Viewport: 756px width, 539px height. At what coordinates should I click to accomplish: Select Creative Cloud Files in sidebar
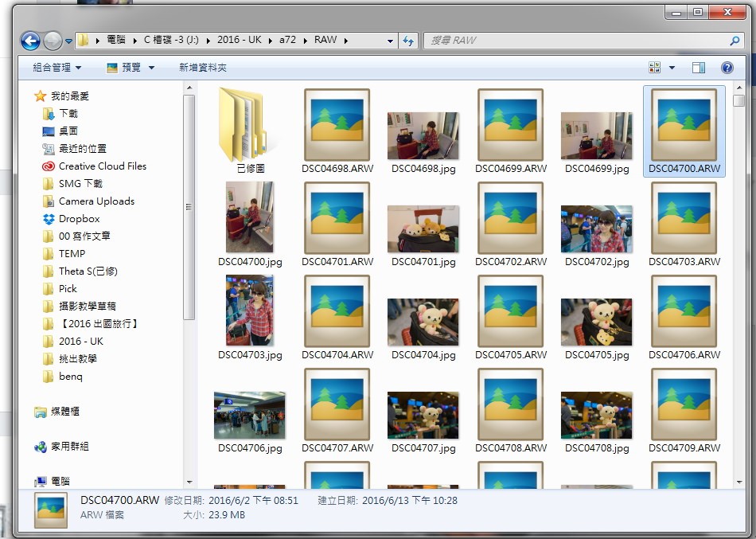point(102,166)
